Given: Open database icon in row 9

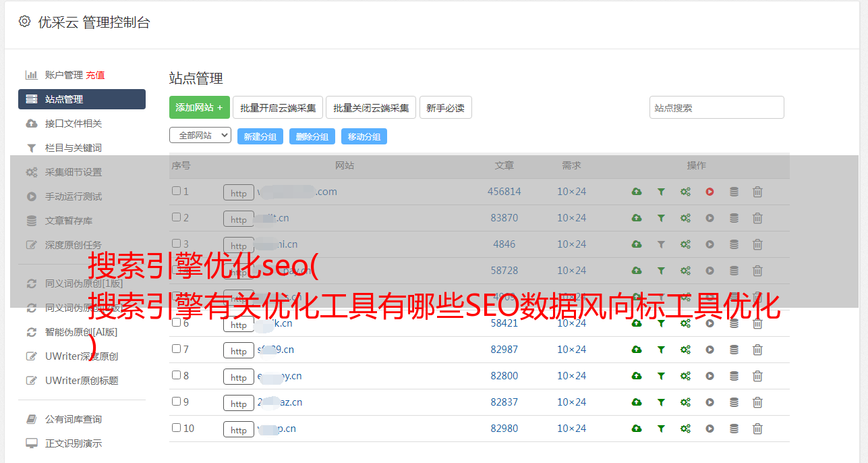Looking at the screenshot, I should coord(734,402).
